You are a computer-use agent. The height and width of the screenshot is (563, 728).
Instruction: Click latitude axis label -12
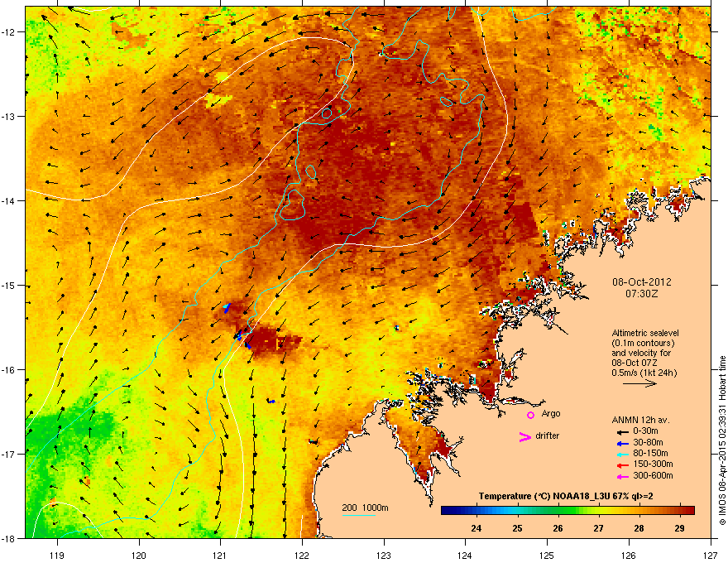click(x=9, y=32)
